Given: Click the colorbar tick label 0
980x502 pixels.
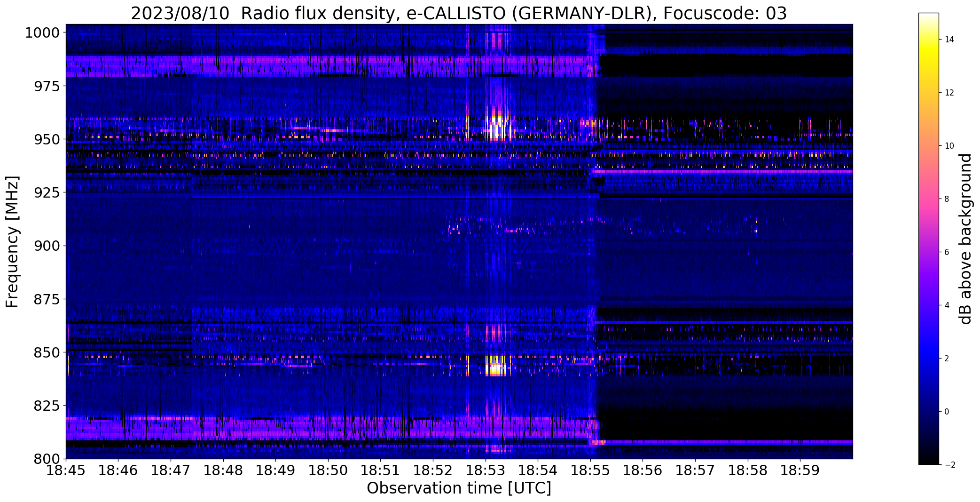Looking at the screenshot, I should 947,412.
